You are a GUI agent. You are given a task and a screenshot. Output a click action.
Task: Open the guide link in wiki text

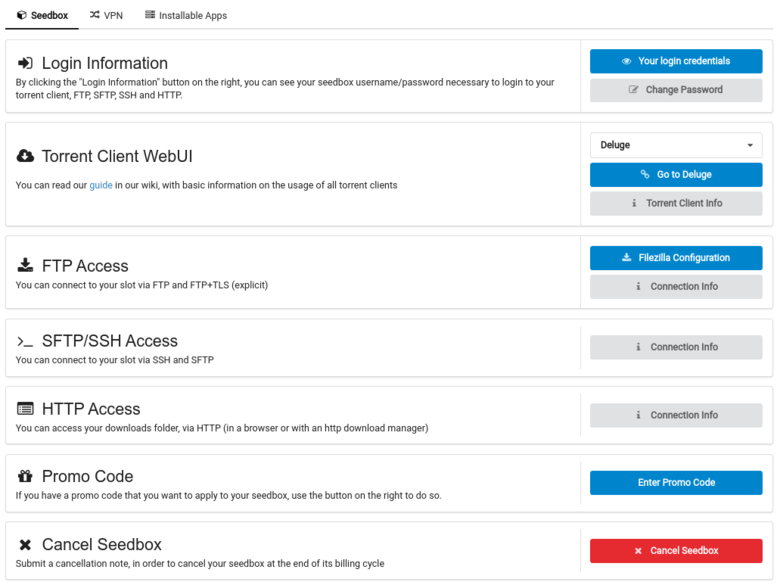pos(100,185)
